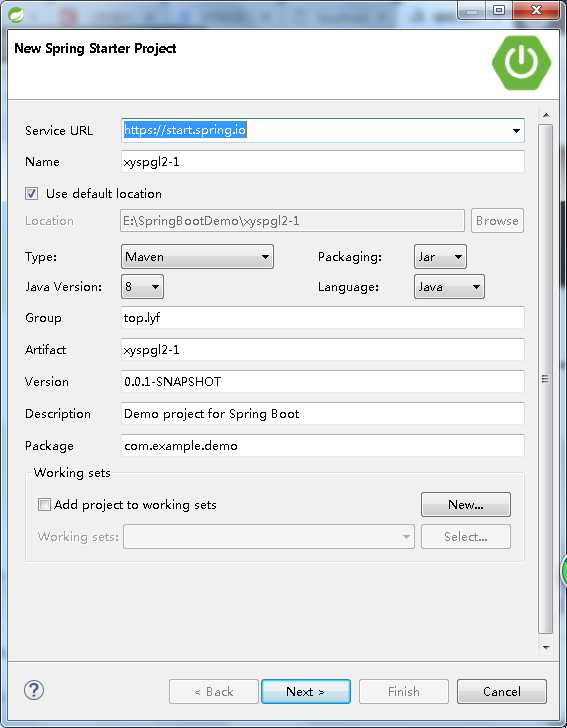Toggle Use default location checkbox
Screen dimensions: 567x728
click(32, 194)
